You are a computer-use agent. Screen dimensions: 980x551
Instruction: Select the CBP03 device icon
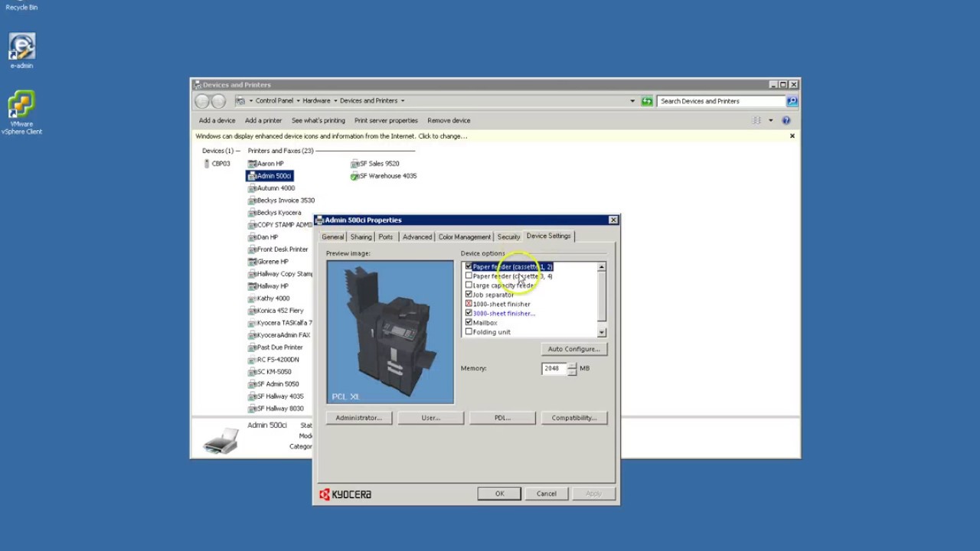pyautogui.click(x=217, y=164)
